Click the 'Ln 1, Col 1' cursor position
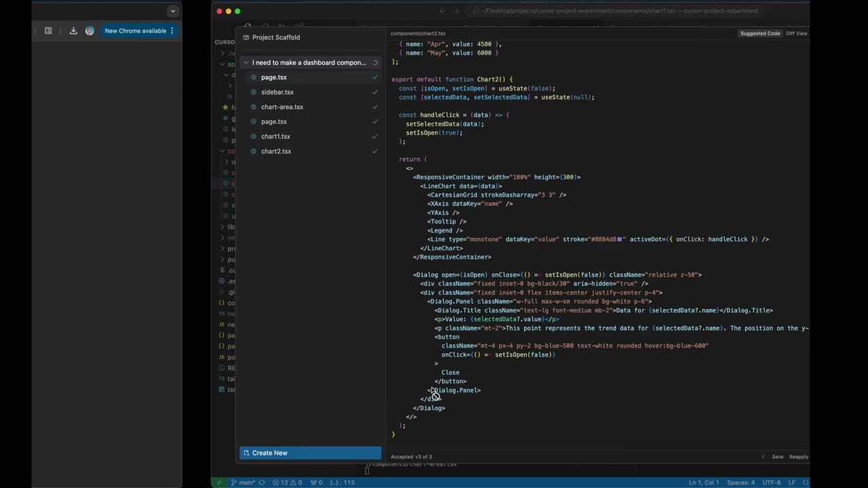The width and height of the screenshot is (868, 488). coord(705,483)
